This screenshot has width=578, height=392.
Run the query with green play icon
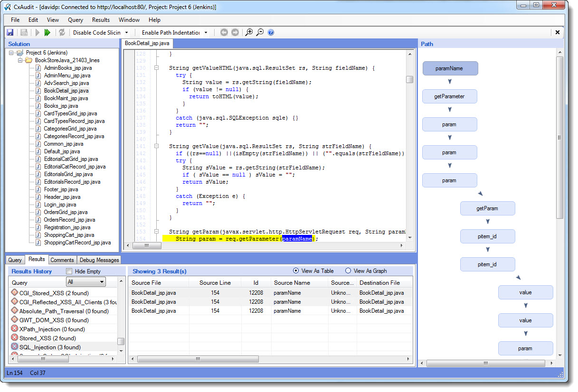(x=47, y=33)
